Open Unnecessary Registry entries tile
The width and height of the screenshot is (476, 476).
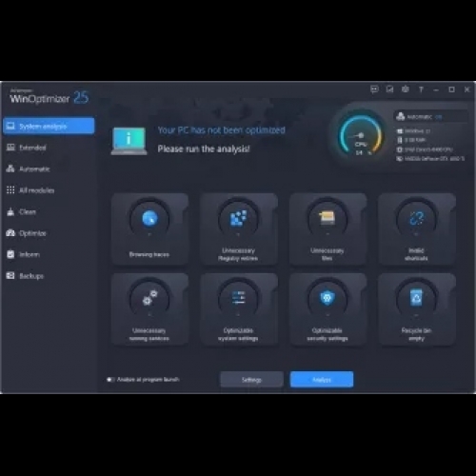pos(239,228)
